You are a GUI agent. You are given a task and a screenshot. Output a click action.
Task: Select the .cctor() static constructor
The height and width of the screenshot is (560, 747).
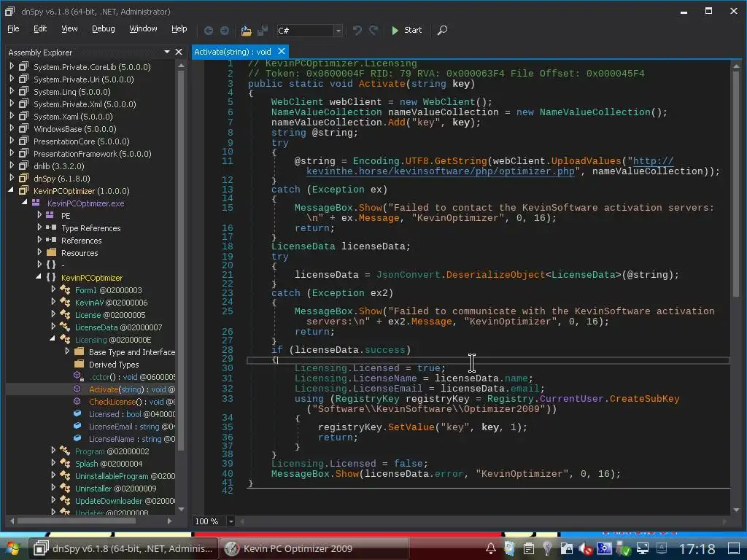click(x=131, y=377)
